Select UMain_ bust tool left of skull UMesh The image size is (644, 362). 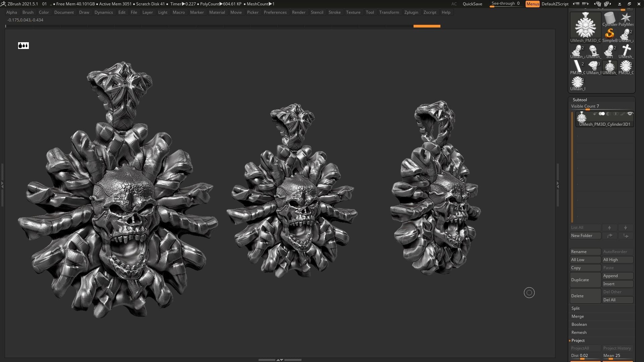[578, 51]
